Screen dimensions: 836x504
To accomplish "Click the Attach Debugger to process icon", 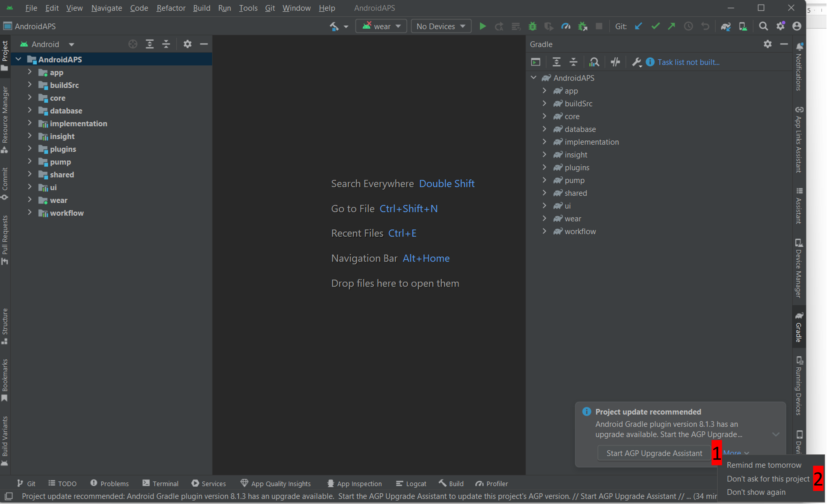I will (x=583, y=26).
